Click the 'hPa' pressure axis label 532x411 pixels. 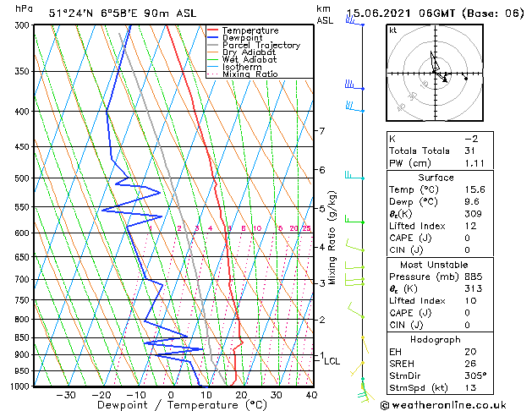24,8
